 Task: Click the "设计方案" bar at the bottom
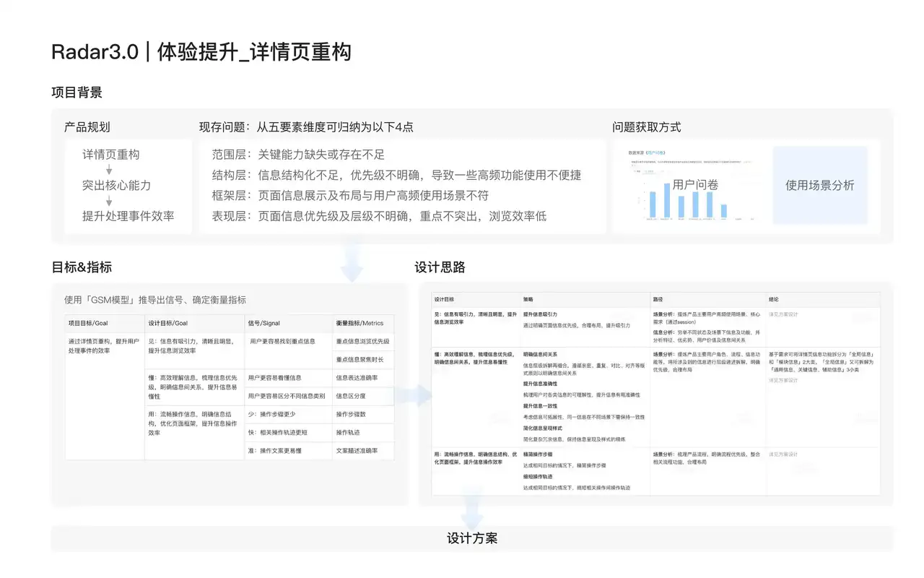click(472, 538)
